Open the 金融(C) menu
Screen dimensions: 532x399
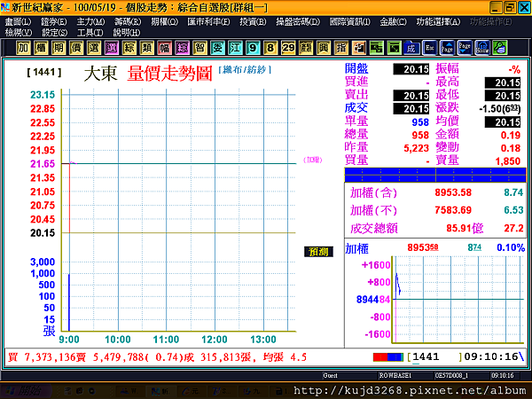tap(393, 22)
